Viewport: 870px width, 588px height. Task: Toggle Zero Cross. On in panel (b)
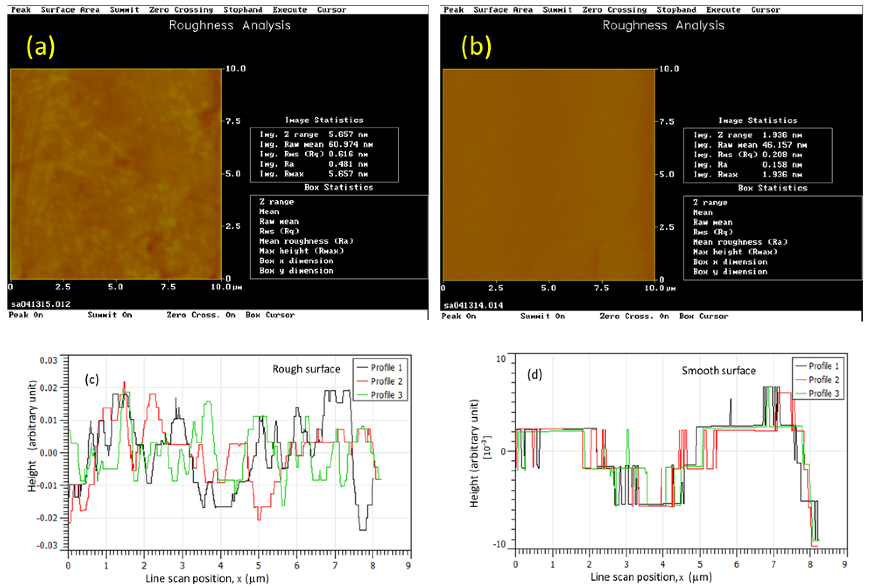[x=635, y=316]
